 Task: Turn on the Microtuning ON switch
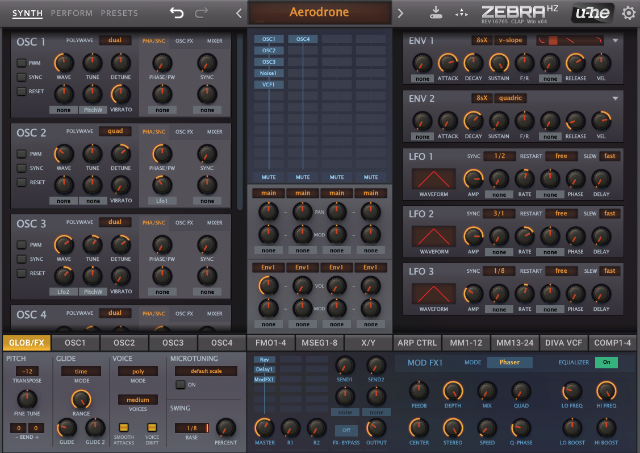click(180, 384)
